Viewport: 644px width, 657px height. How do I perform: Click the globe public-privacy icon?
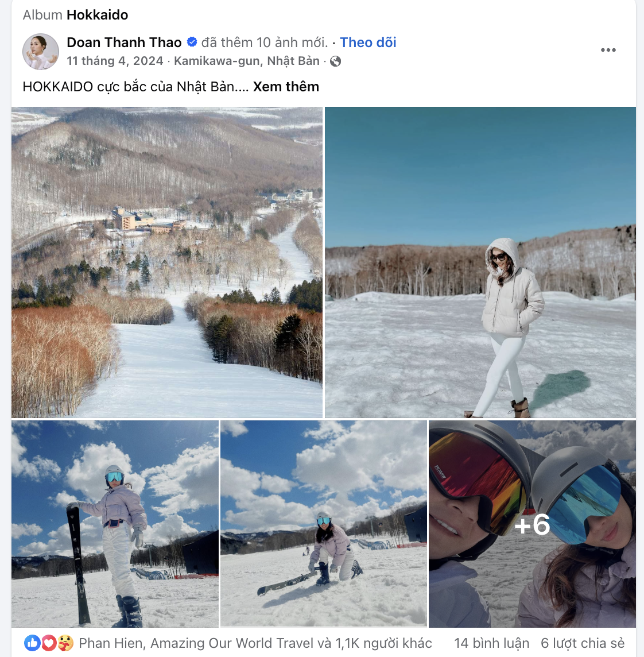(x=336, y=61)
